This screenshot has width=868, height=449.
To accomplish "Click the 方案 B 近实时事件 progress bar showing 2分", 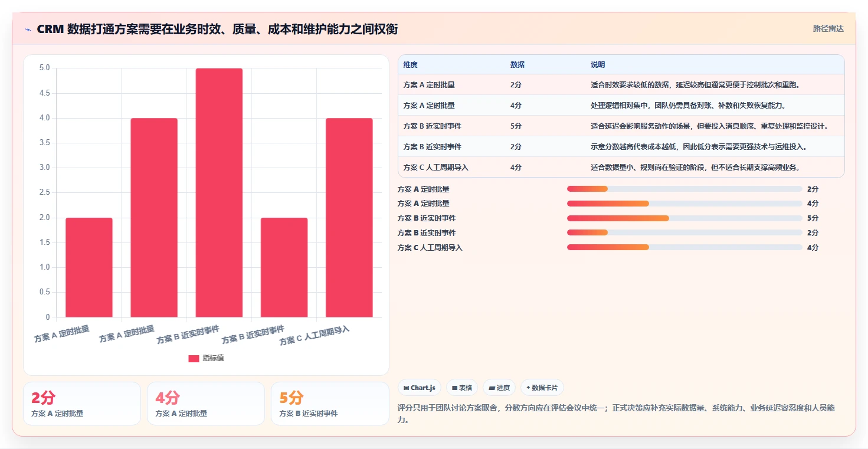I will (x=684, y=233).
